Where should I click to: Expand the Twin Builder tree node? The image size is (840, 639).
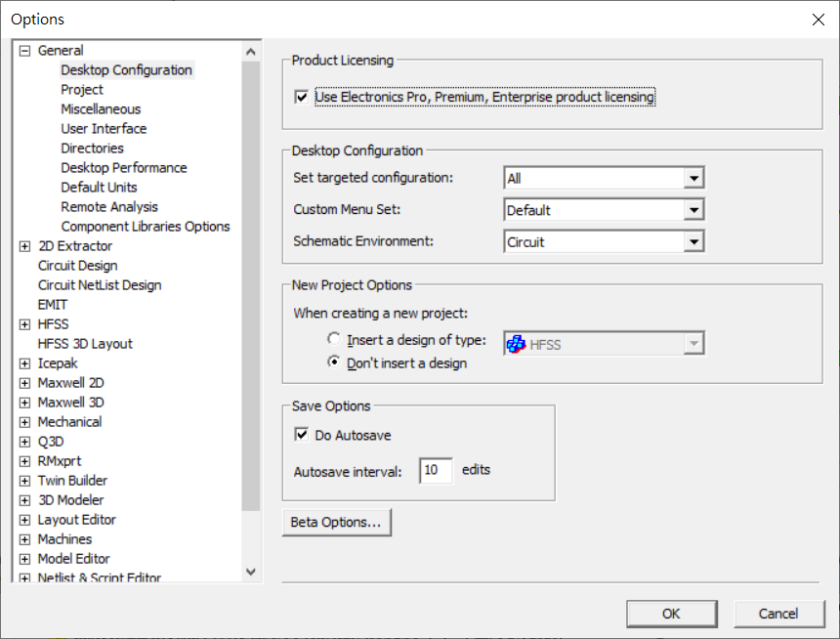[24, 481]
